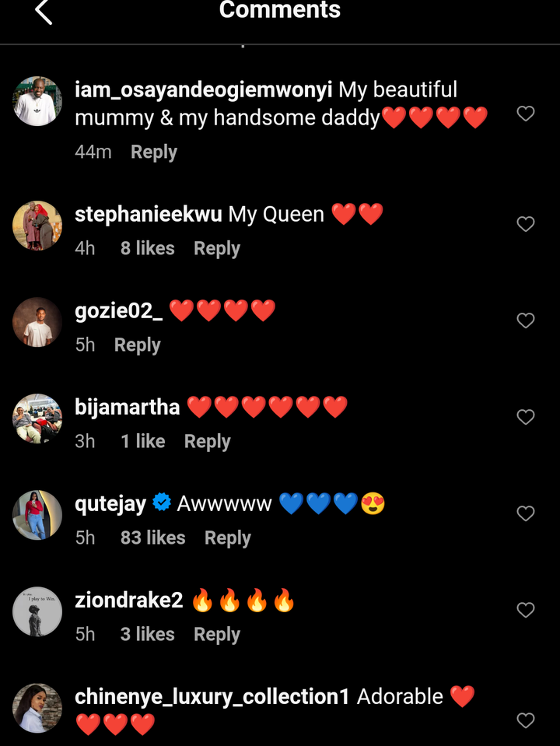
Task: Like chinenye_luxury_collection1's Adorable comment
Action: pyautogui.click(x=526, y=721)
